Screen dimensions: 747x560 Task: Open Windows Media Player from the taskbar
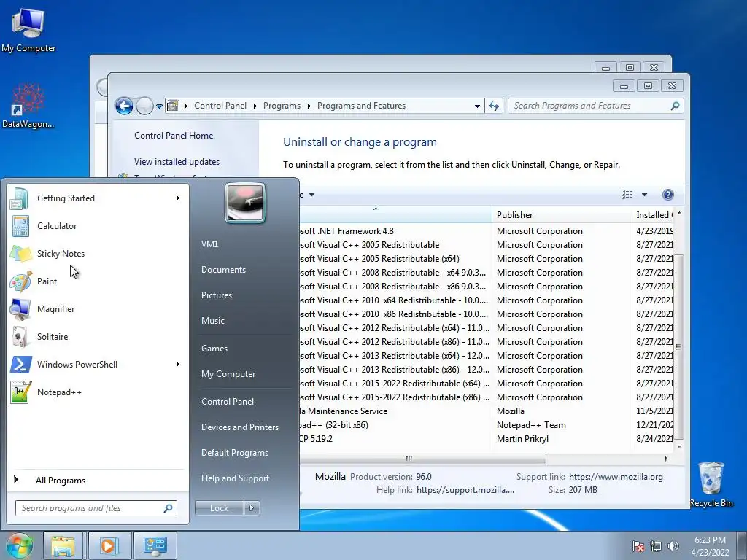(109, 545)
